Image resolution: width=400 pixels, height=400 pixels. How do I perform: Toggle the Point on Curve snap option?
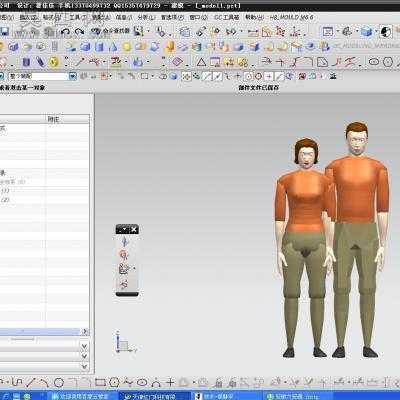[279, 76]
